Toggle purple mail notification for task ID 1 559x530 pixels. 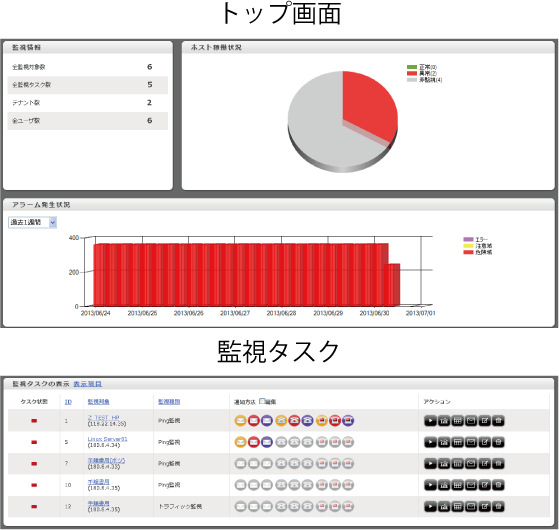coord(267,421)
